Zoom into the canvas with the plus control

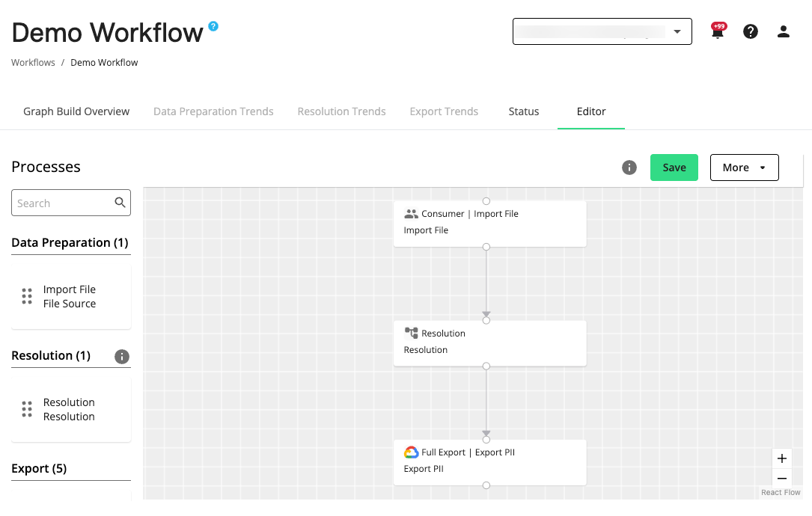pyautogui.click(x=782, y=458)
